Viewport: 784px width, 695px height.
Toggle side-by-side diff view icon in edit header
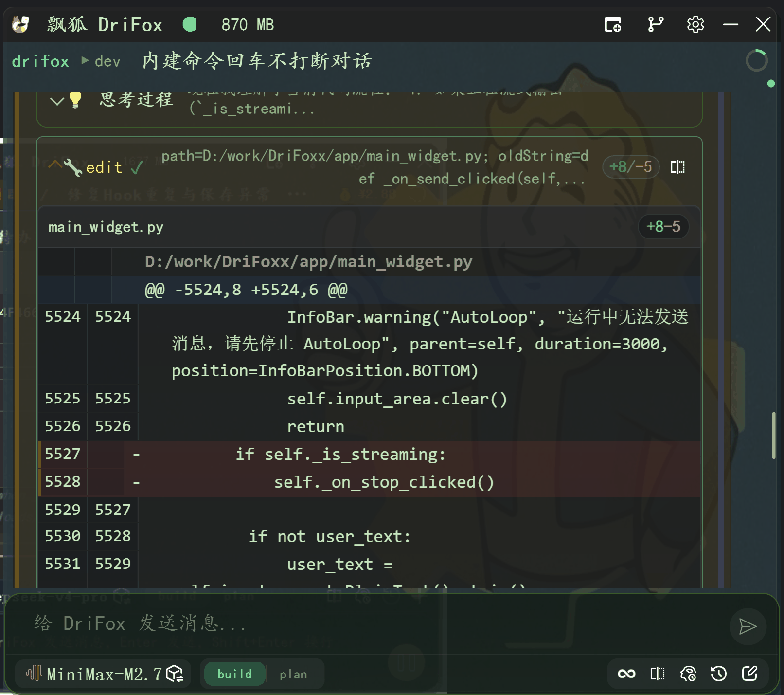point(677,167)
